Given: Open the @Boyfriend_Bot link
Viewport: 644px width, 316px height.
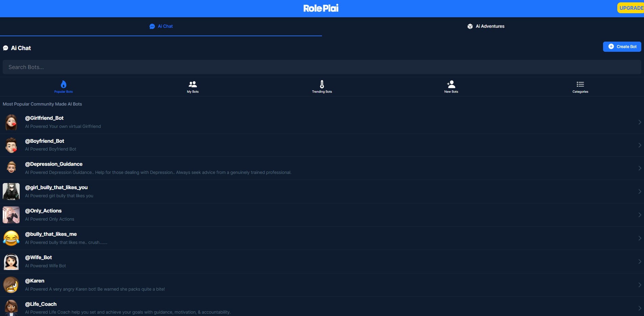Looking at the screenshot, I should [x=45, y=141].
